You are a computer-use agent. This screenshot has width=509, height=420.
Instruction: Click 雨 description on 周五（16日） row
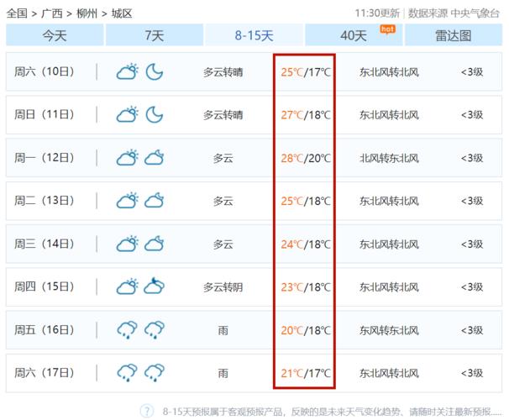223,330
